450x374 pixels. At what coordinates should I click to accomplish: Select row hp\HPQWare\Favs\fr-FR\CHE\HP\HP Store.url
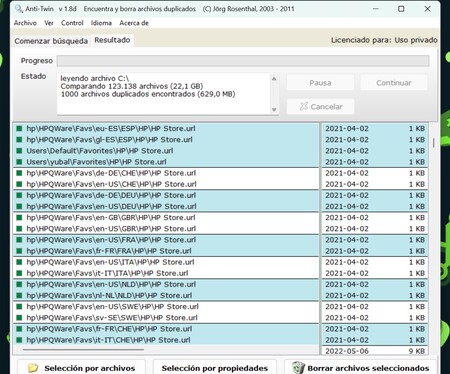point(166,329)
